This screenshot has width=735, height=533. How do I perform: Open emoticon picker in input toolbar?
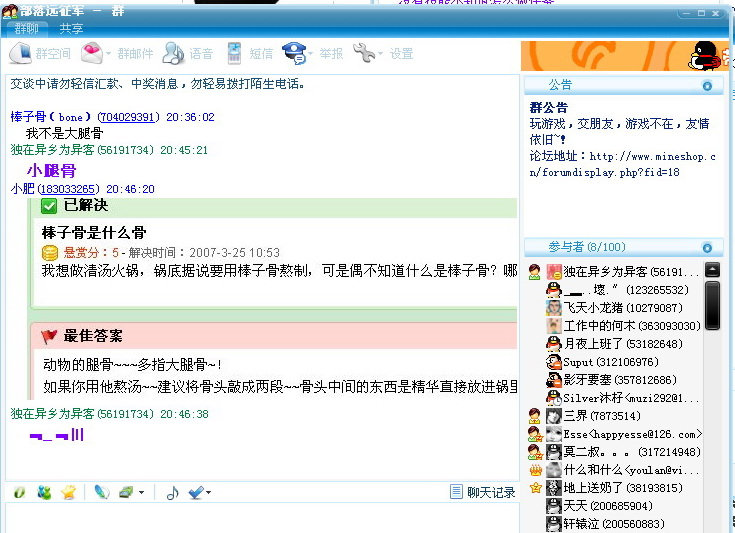[44, 492]
